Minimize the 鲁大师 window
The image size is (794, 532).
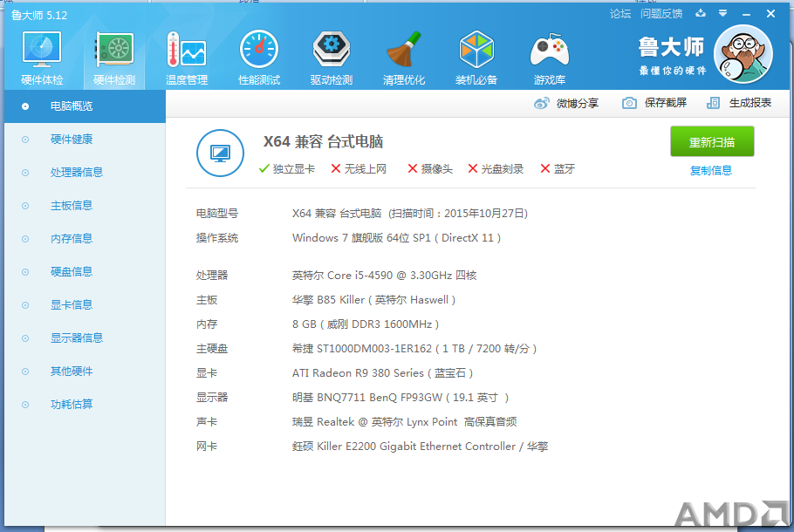click(x=746, y=14)
